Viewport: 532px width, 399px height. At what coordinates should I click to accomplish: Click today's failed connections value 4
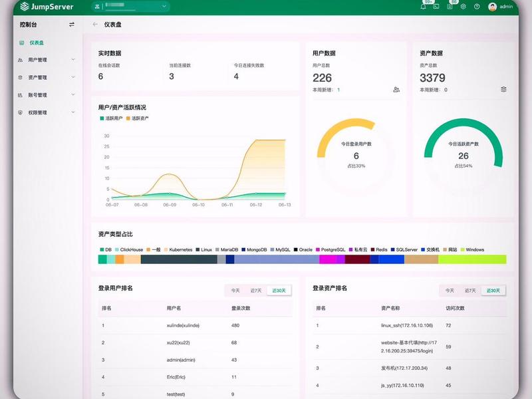click(236, 76)
